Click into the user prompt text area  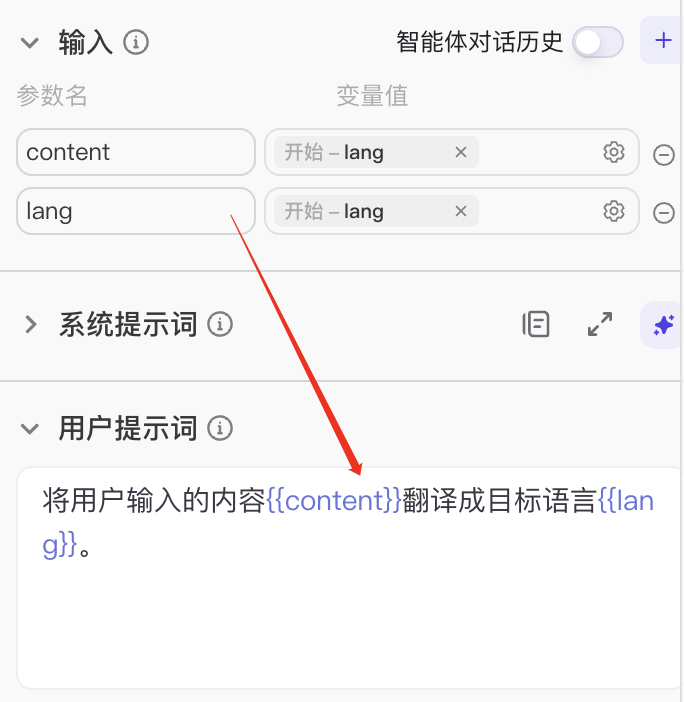pos(349,578)
